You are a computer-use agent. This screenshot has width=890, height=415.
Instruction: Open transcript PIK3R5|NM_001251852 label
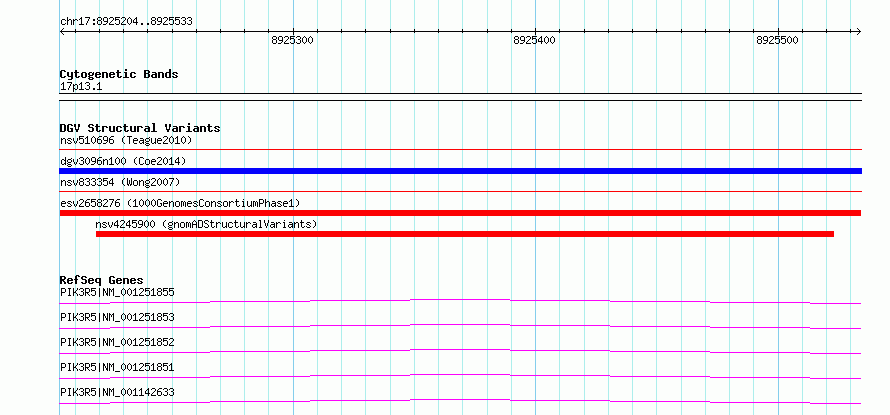pos(117,342)
